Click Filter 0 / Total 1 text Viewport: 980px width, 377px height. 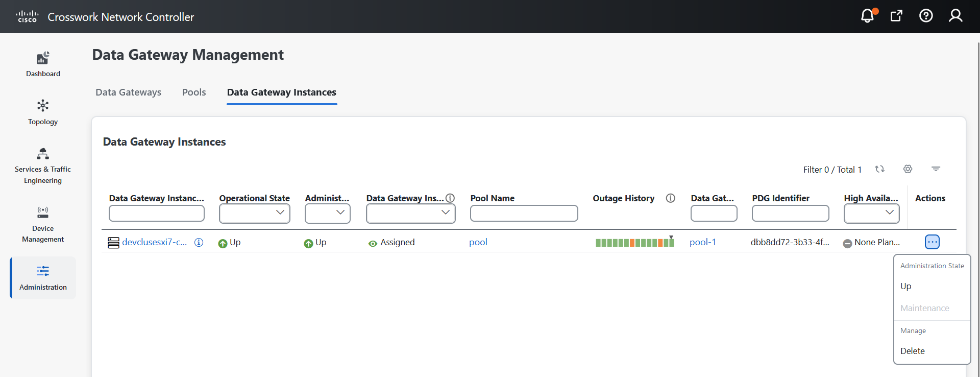pyautogui.click(x=832, y=170)
